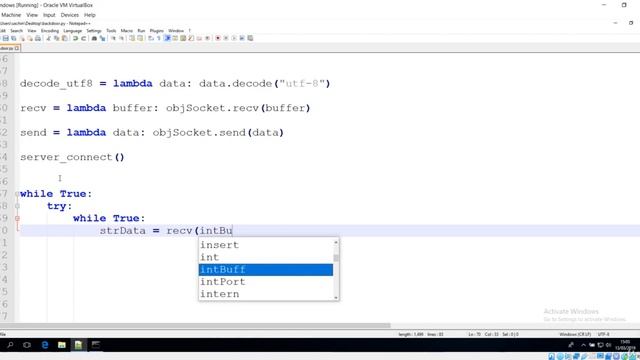The width and height of the screenshot is (640, 360).
Task: Collapse the outer 'while True:' fold marker
Action: coord(17,194)
